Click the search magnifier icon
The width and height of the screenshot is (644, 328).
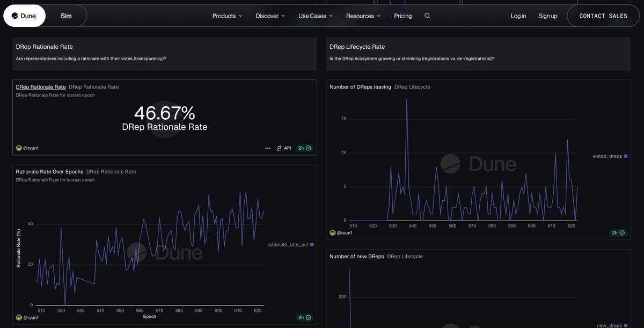pos(427,16)
